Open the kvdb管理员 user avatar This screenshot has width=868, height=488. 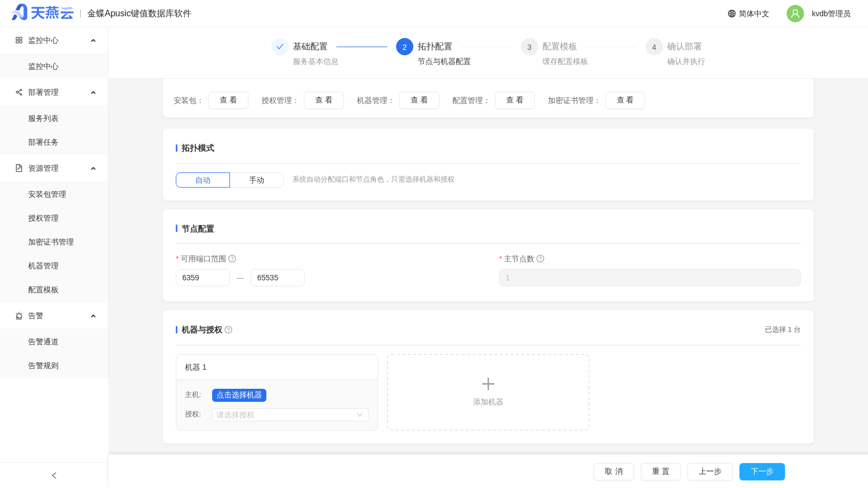795,14
